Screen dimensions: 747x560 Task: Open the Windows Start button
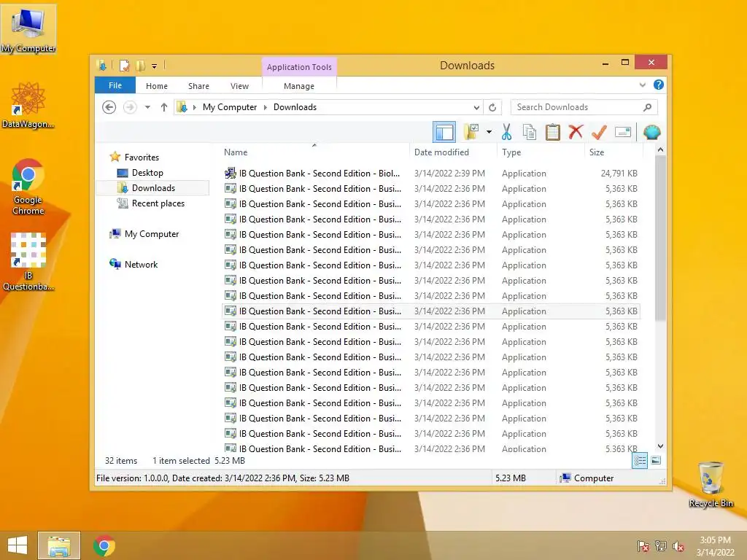(x=18, y=545)
